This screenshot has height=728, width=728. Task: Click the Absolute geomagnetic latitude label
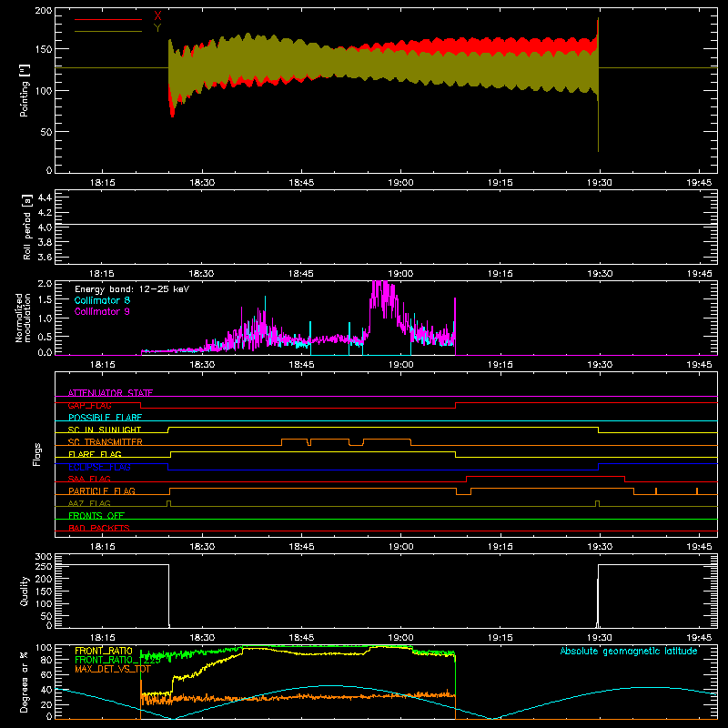tap(629, 651)
